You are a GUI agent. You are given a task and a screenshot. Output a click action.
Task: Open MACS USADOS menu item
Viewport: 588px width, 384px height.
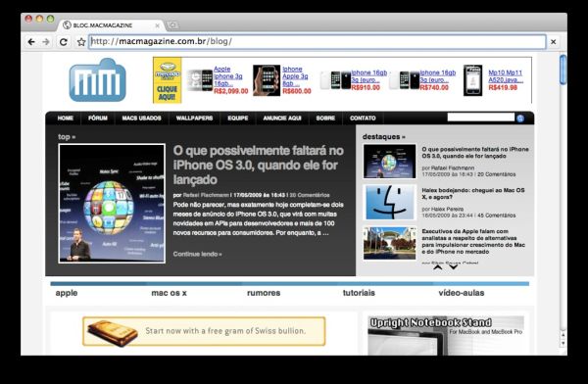tap(141, 119)
